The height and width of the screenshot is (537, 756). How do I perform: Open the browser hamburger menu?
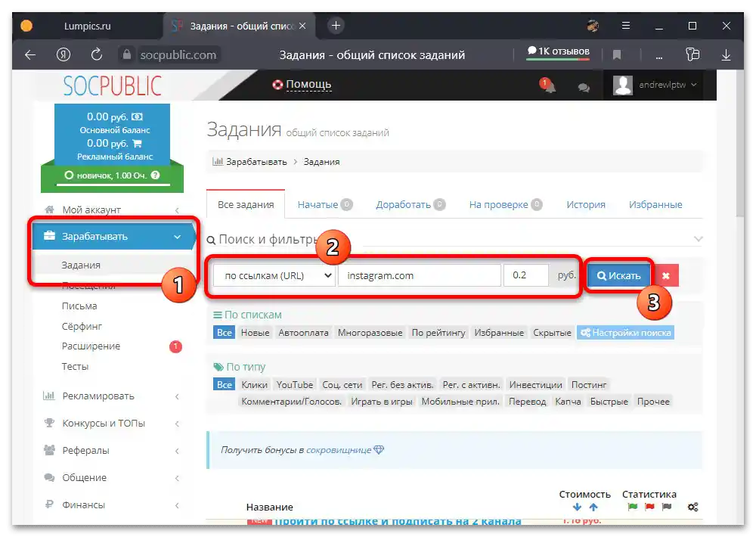(x=626, y=26)
